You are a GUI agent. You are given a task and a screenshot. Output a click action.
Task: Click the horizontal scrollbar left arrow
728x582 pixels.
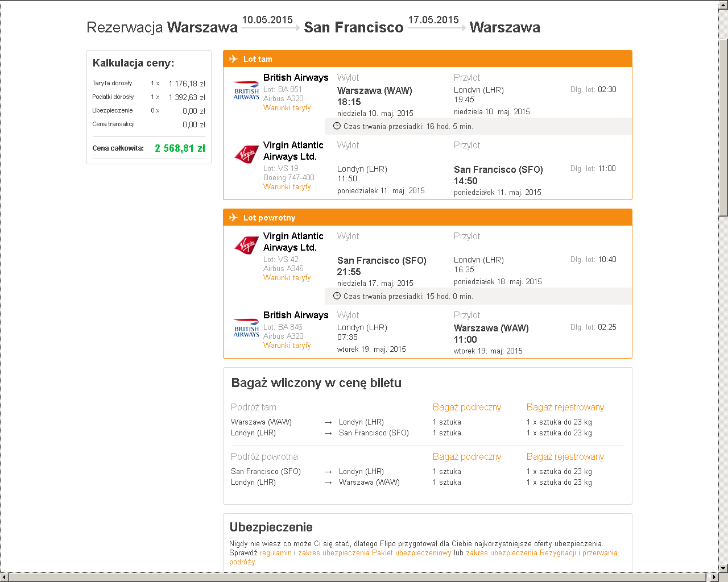5,577
